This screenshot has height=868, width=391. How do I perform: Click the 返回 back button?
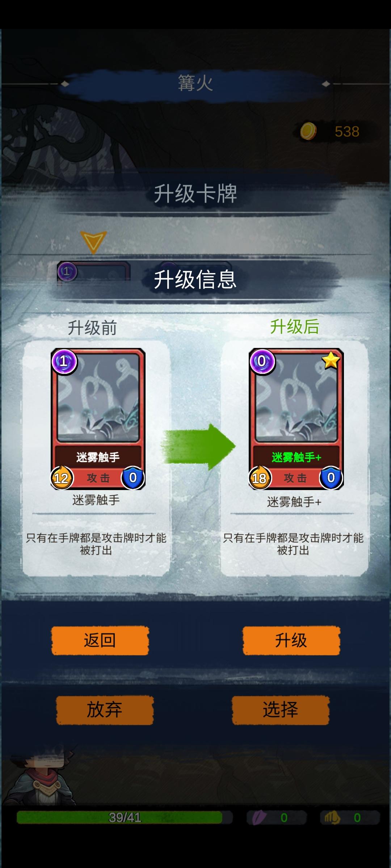coord(100,641)
